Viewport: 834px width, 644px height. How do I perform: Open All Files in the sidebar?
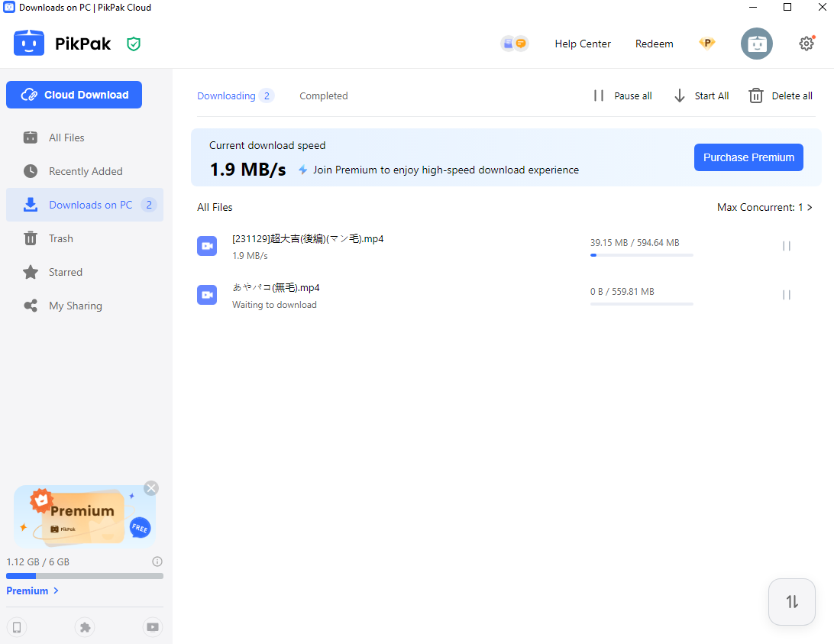pyautogui.click(x=66, y=138)
